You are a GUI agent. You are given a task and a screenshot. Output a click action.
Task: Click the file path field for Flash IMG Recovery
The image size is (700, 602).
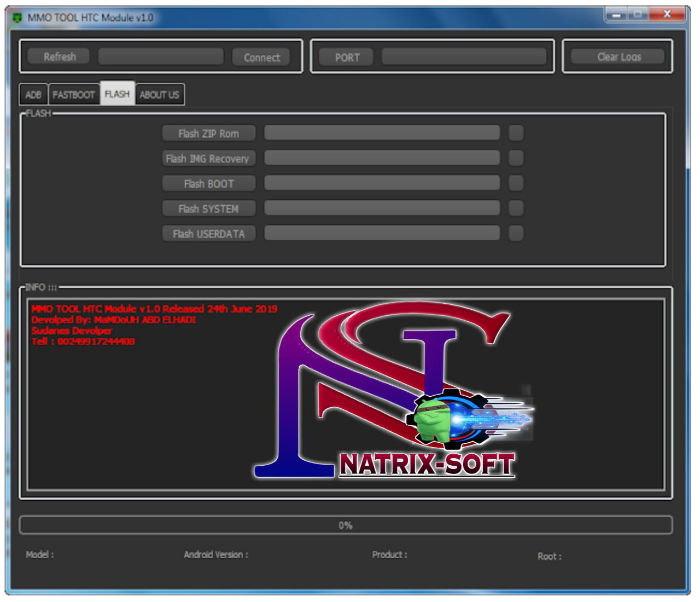382,158
